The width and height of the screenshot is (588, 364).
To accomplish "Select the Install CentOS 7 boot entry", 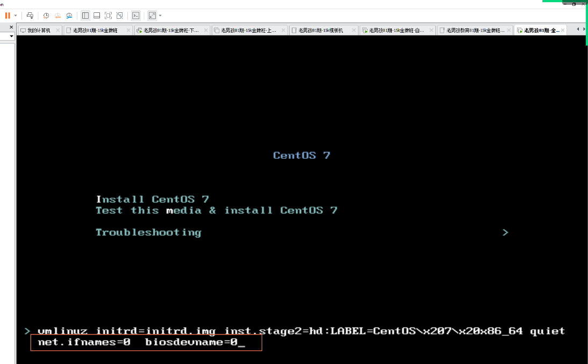I will 152,199.
